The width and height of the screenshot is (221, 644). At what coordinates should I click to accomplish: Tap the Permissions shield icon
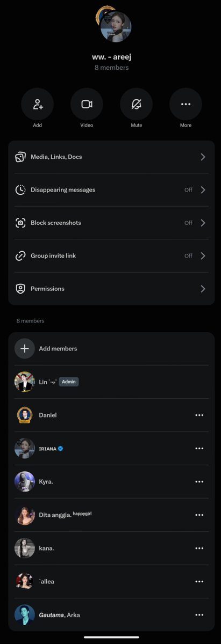20,289
